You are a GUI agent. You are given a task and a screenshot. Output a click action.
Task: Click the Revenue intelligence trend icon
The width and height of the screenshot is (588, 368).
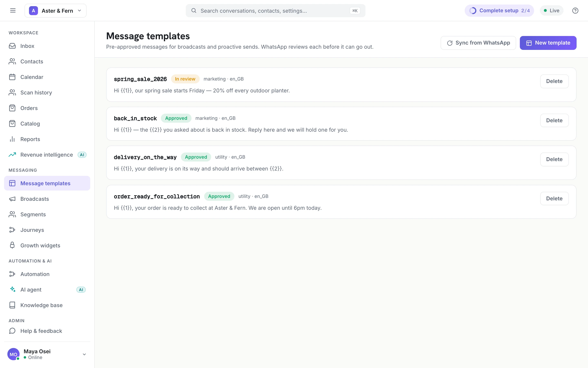pos(12,155)
